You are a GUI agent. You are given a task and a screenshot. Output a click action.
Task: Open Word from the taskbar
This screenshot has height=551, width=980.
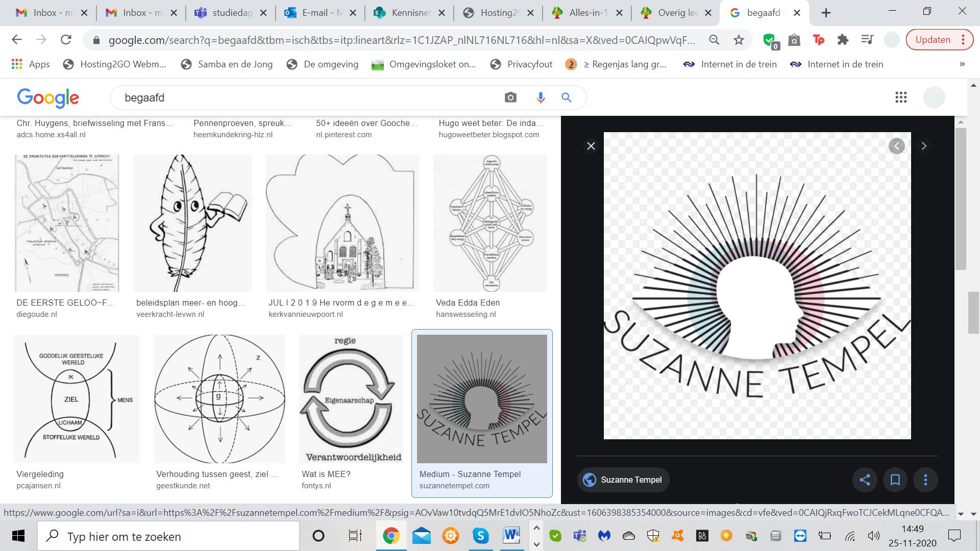(x=511, y=536)
